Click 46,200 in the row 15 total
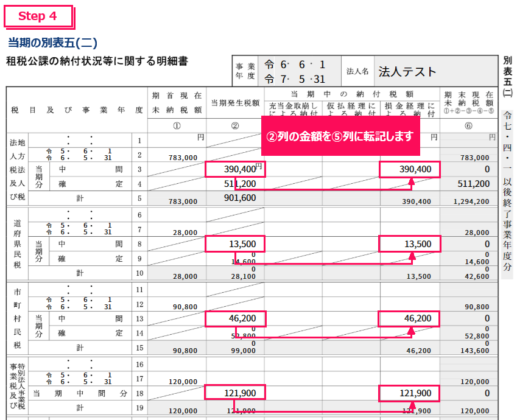517x420 pixels. [x=418, y=351]
